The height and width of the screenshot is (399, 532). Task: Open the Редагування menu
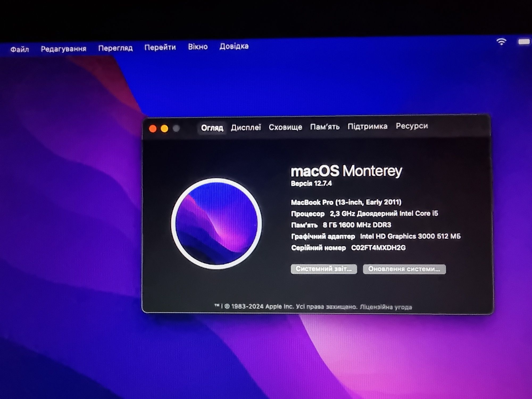pyautogui.click(x=64, y=49)
